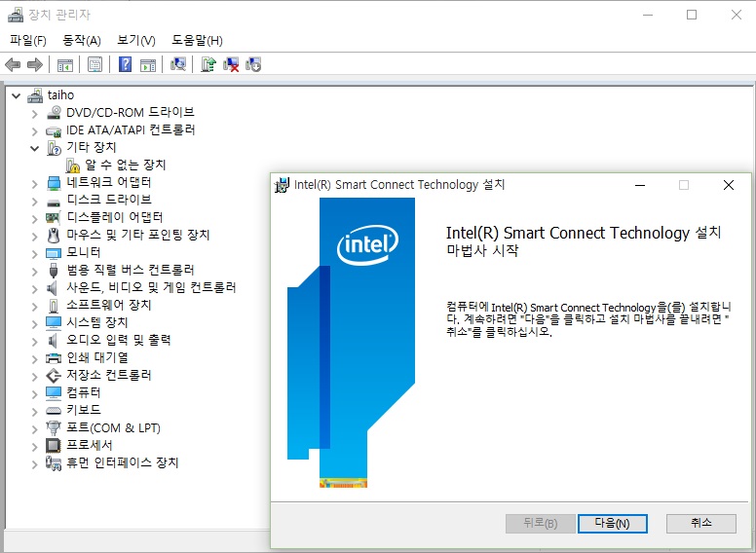Viewport: 756px width, 553px height.
Task: Expand the 네트워크 어댑터 node
Action: click(x=35, y=184)
